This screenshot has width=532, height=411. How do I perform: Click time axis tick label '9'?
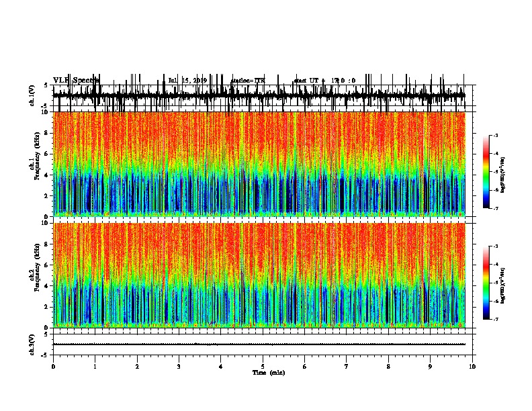coord(430,367)
